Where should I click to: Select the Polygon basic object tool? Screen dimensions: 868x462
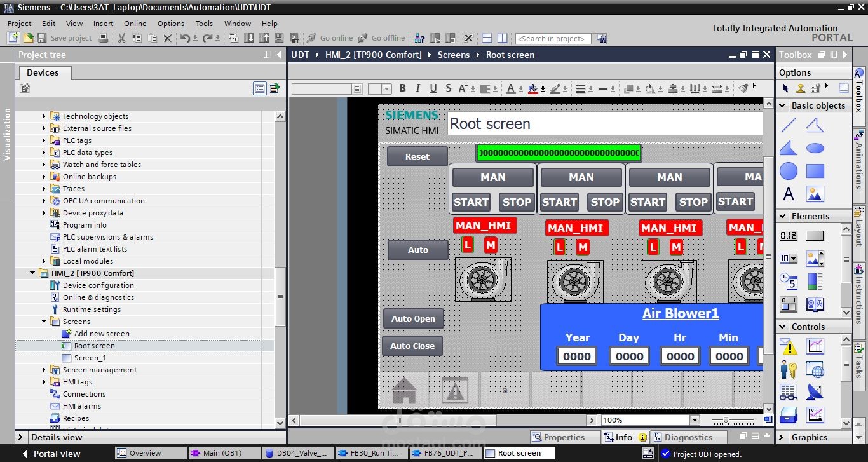click(789, 147)
